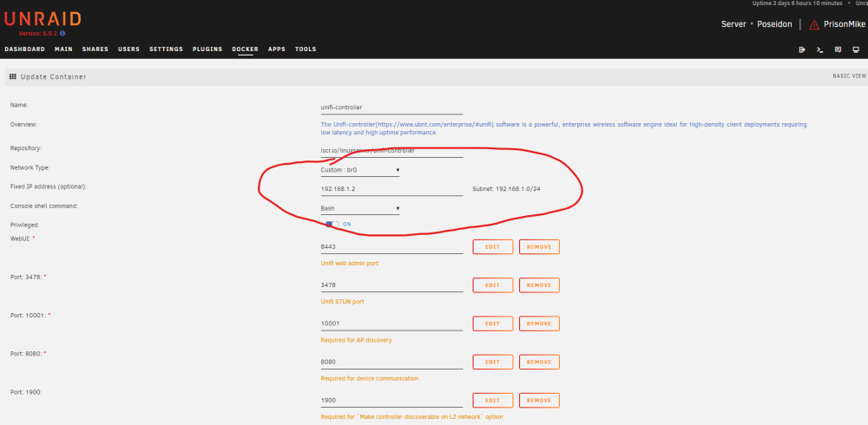Select the Docker menu item
Image resolution: width=868 pixels, height=425 pixels.
tap(246, 49)
